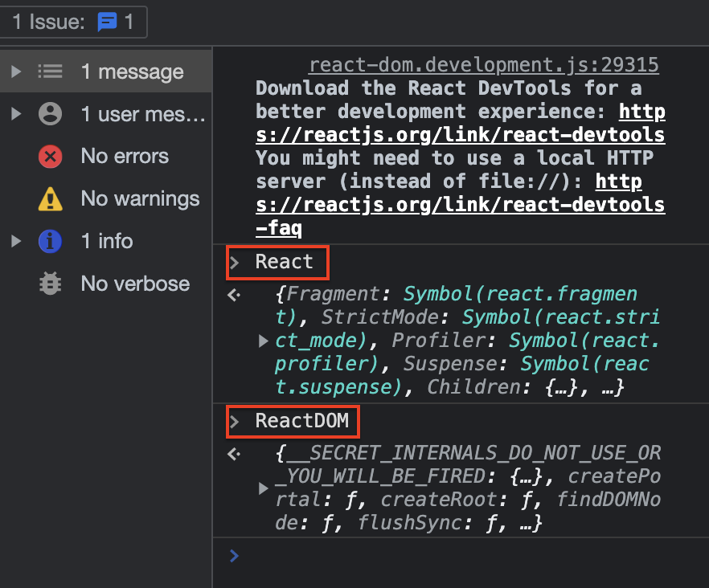
Task: Click the 'createRoot: ƒ' property text
Action: pos(457,500)
